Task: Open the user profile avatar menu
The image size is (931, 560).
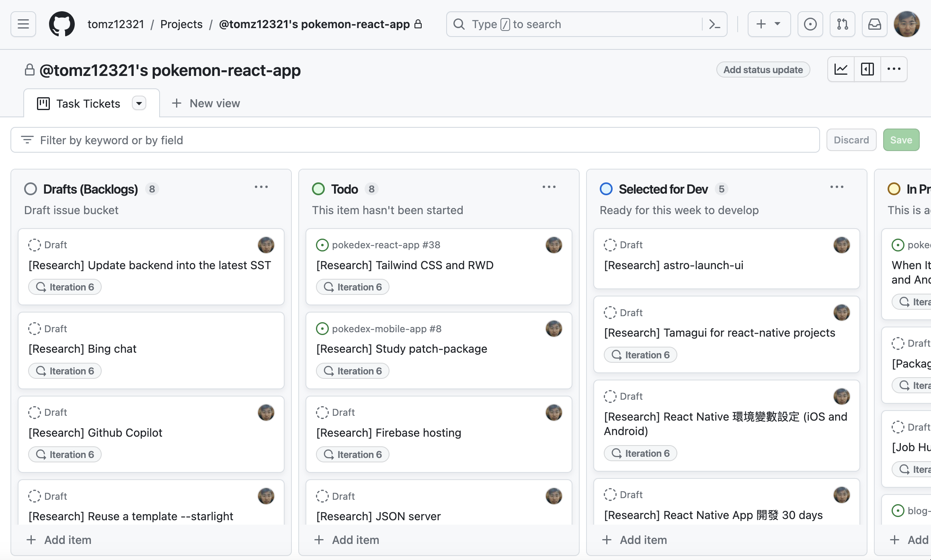Action: pyautogui.click(x=906, y=24)
